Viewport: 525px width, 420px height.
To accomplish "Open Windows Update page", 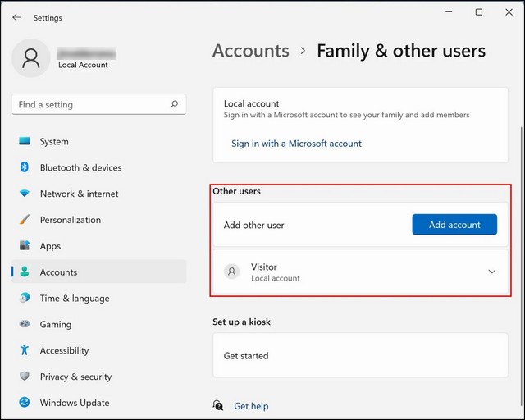I will coord(98,403).
